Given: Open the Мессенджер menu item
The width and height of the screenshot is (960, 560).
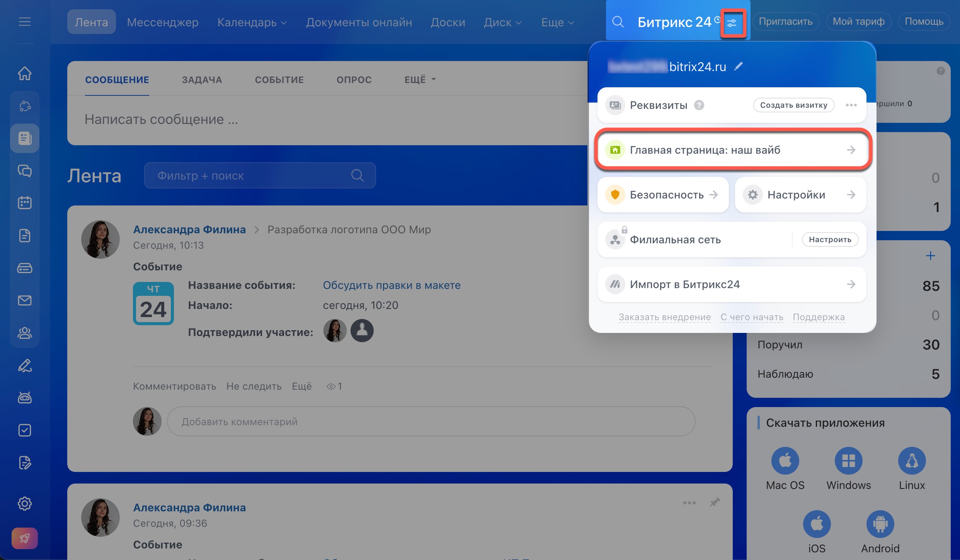Looking at the screenshot, I should pyautogui.click(x=163, y=22).
